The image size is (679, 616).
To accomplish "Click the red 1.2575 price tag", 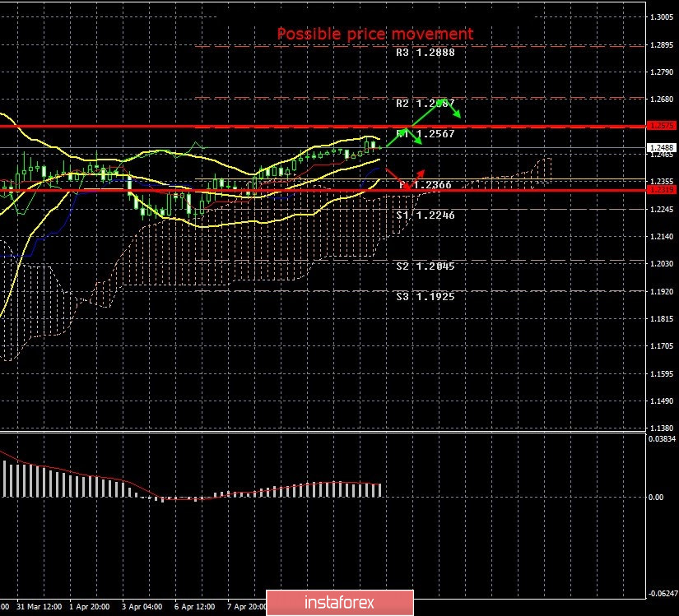I will pyautogui.click(x=661, y=126).
